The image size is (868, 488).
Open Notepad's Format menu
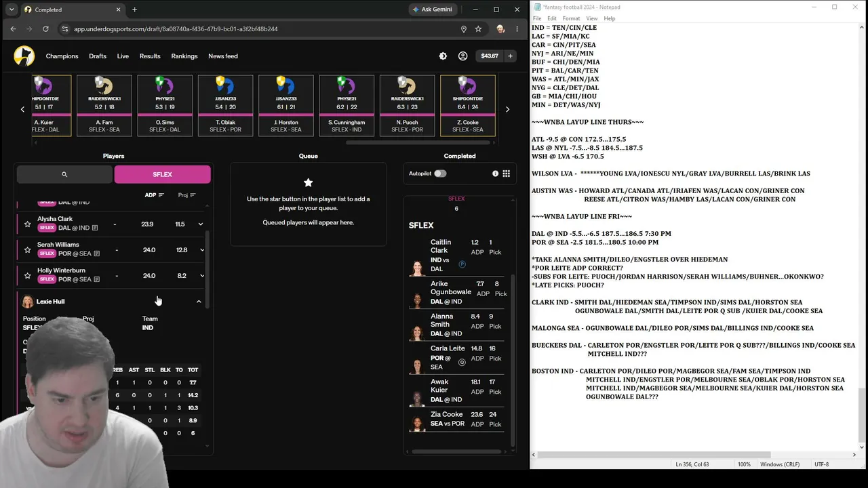(x=571, y=18)
